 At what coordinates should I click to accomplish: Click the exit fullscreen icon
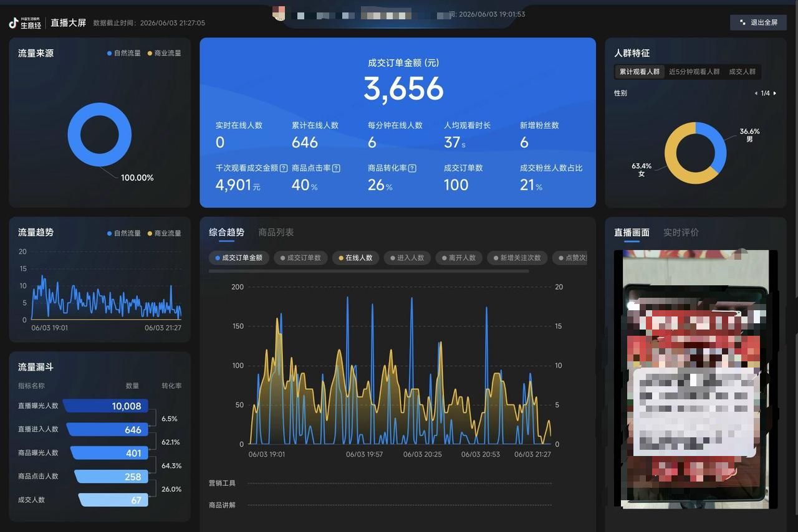click(743, 22)
